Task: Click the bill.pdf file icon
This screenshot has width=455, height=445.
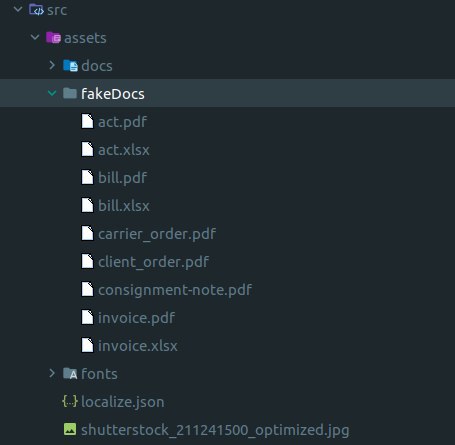Action: (87, 177)
